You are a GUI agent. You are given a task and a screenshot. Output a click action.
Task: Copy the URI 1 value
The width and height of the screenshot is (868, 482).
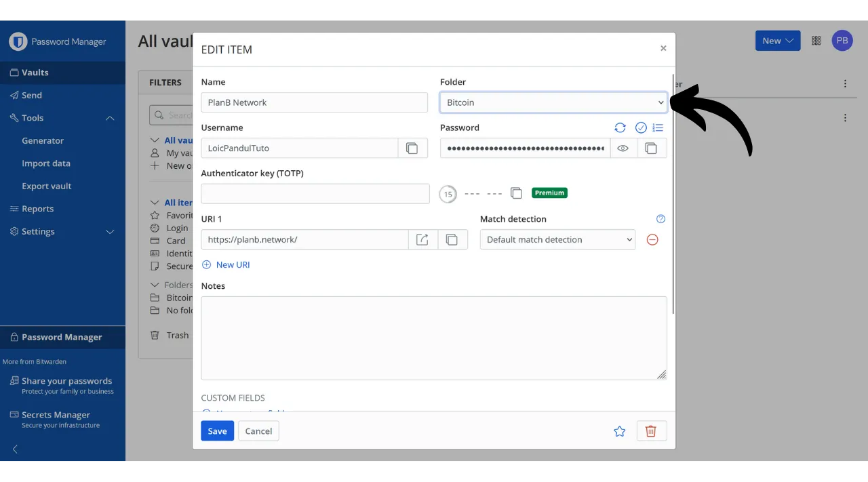452,239
